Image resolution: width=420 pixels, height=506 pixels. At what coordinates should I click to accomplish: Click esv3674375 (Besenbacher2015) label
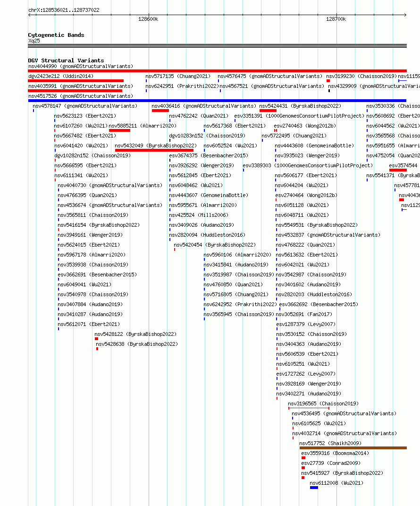(x=209, y=155)
